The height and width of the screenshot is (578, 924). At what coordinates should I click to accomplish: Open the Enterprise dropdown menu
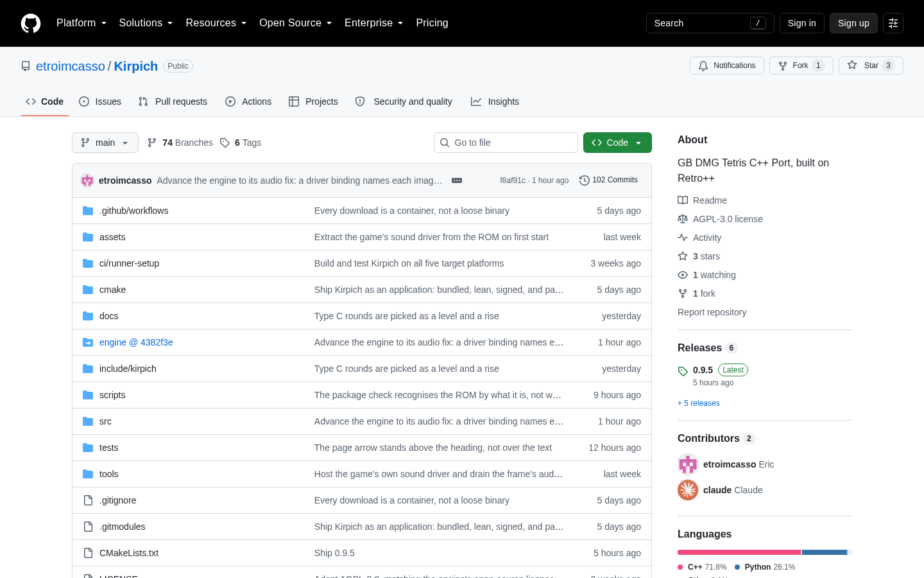(x=374, y=23)
